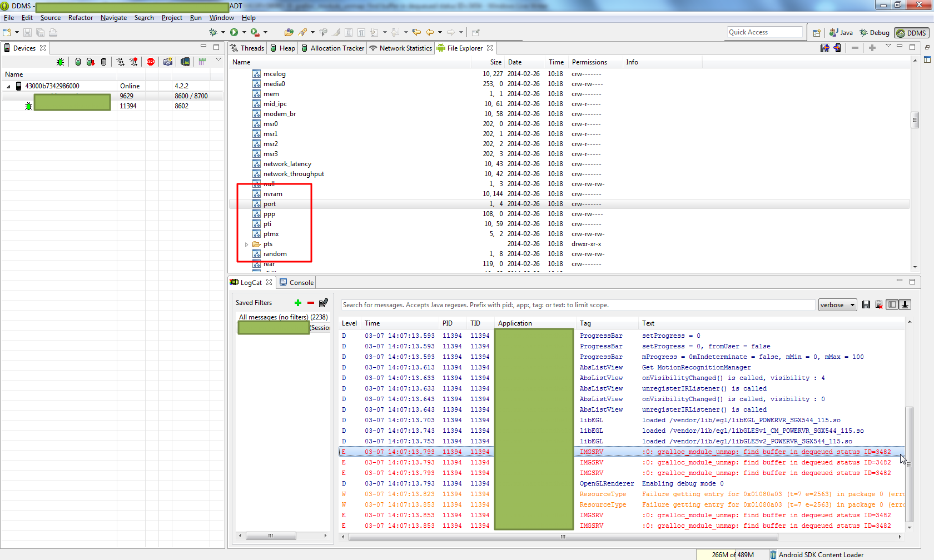Expand the pts folder
Screen dimensions: 934x560
[246, 244]
